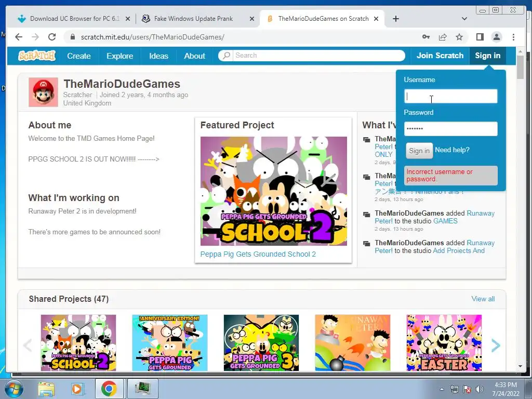Click the Scratch logo
This screenshot has width=532, height=399.
pos(37,56)
